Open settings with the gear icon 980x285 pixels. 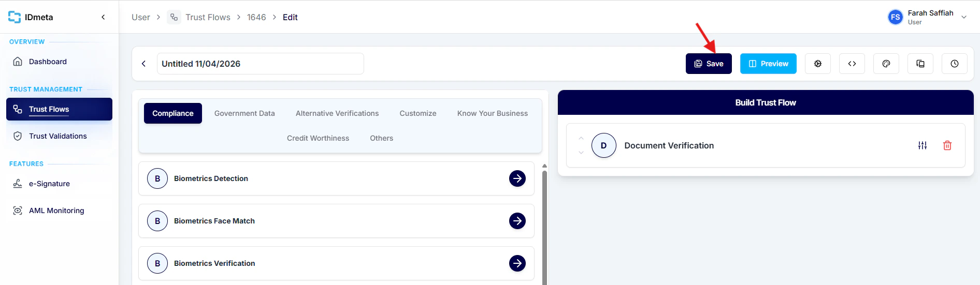[x=818, y=64]
